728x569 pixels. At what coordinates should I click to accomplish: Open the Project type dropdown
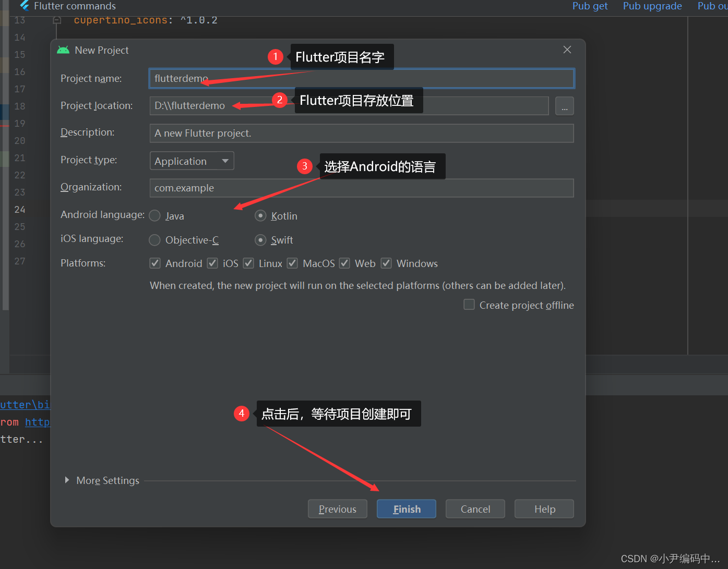192,161
